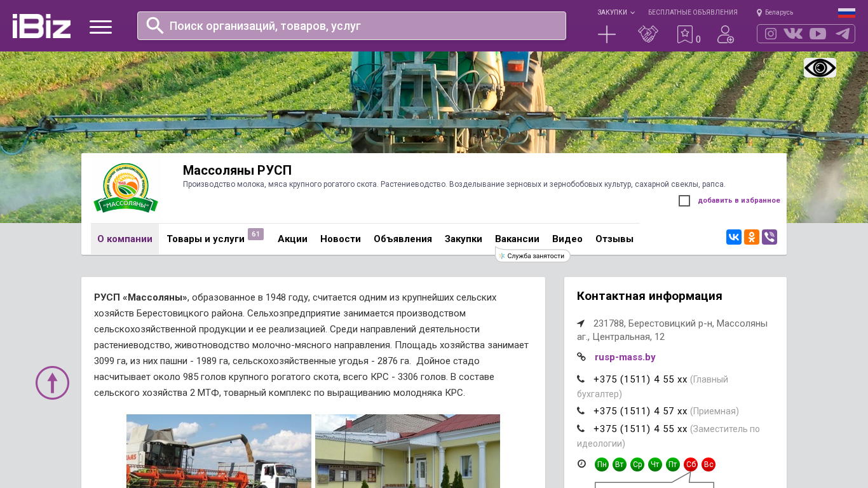This screenshot has height=488, width=868.
Task: Click the Массоляны company logo
Action: [x=126, y=188]
